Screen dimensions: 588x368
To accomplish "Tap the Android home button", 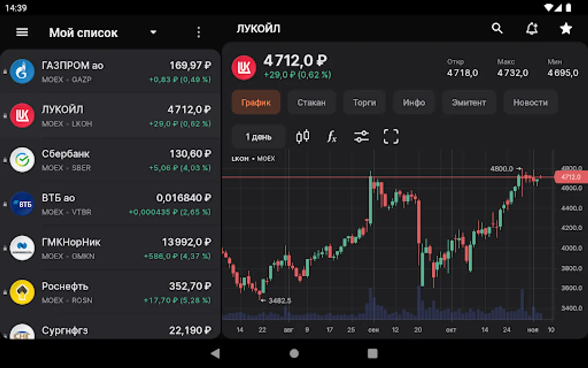I will [294, 353].
